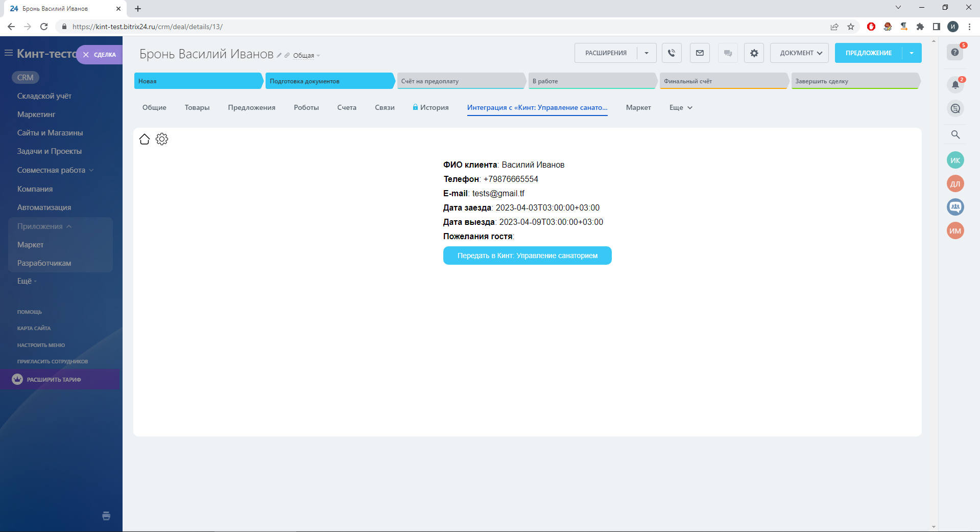Expand the Еще tab dropdown
The width and height of the screenshot is (980, 532).
coord(681,108)
